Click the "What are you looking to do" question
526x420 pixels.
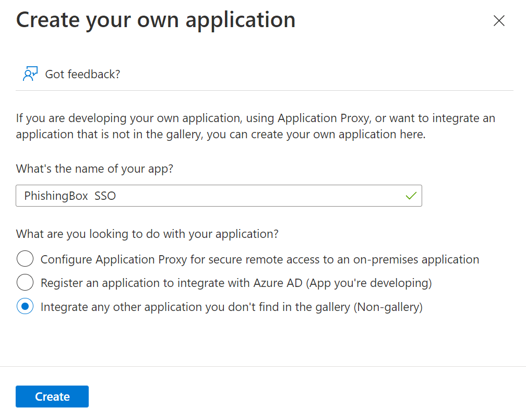click(x=147, y=234)
